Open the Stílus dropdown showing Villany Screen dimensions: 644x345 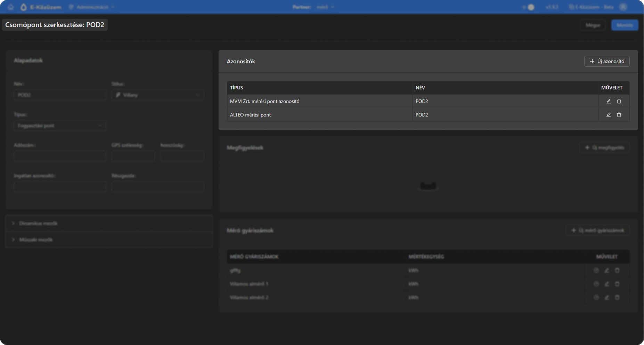157,95
